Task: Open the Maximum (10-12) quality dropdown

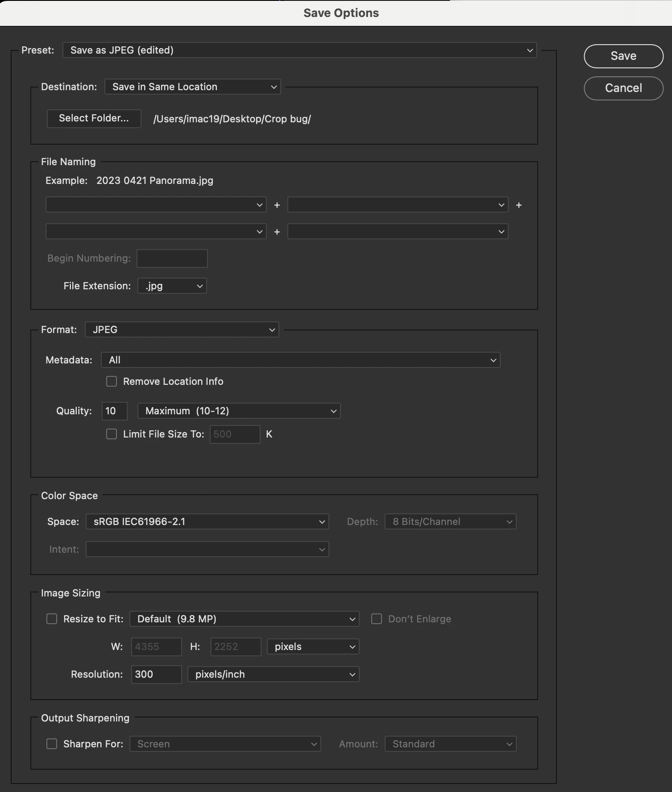Action: (239, 411)
